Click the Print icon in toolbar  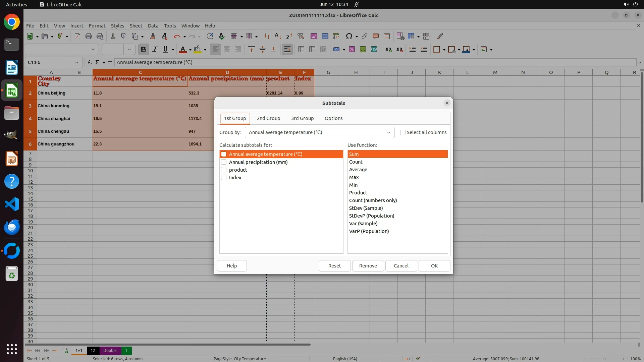click(89, 36)
